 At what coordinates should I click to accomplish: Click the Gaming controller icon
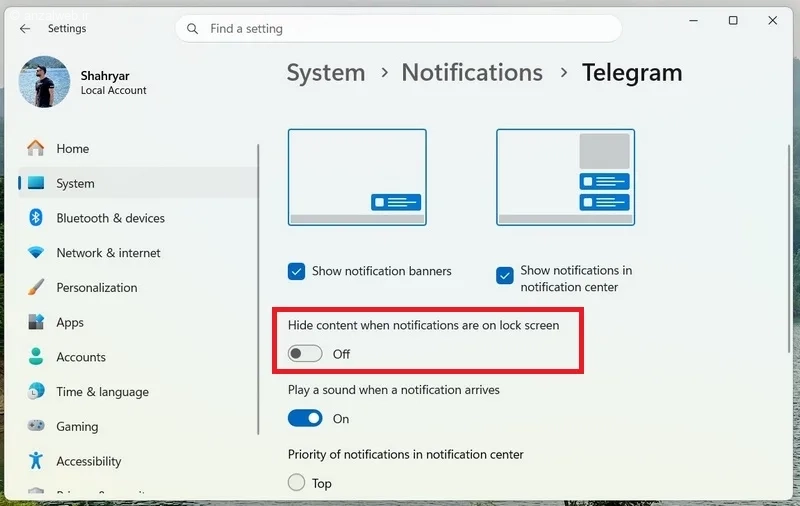(36, 426)
